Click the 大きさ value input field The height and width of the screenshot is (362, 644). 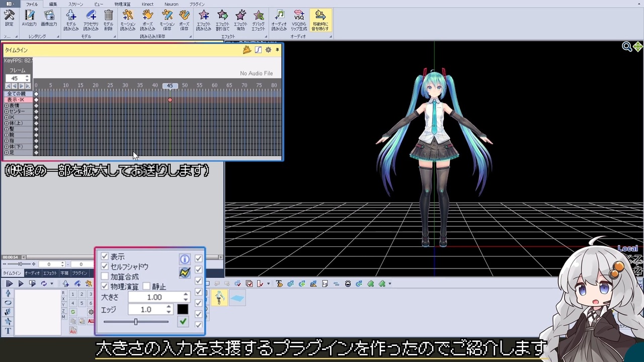154,297
